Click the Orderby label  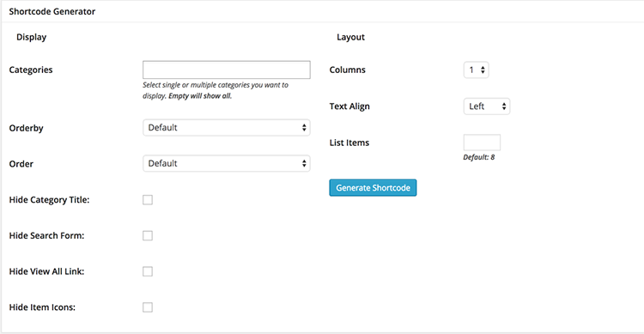click(27, 128)
